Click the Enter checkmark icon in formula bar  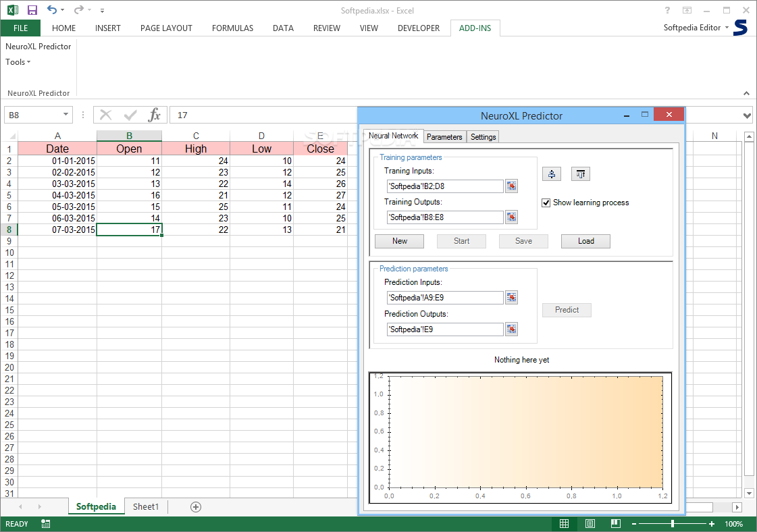click(x=130, y=115)
